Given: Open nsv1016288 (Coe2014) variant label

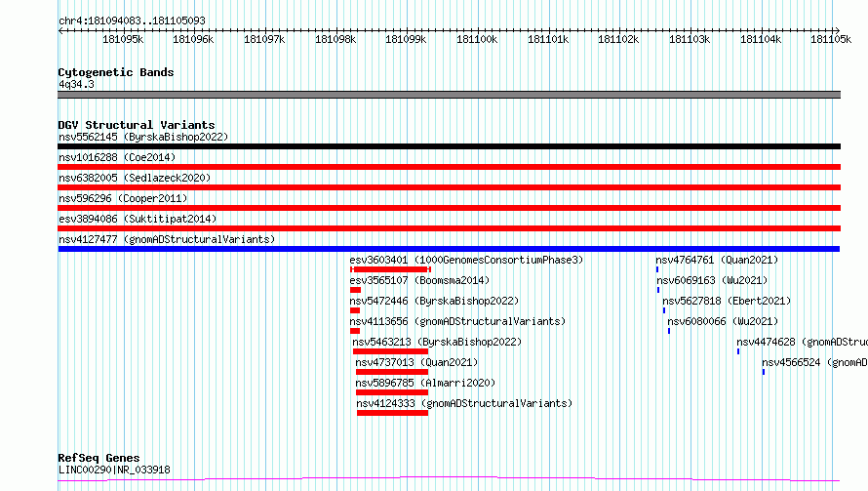Looking at the screenshot, I should point(117,157).
